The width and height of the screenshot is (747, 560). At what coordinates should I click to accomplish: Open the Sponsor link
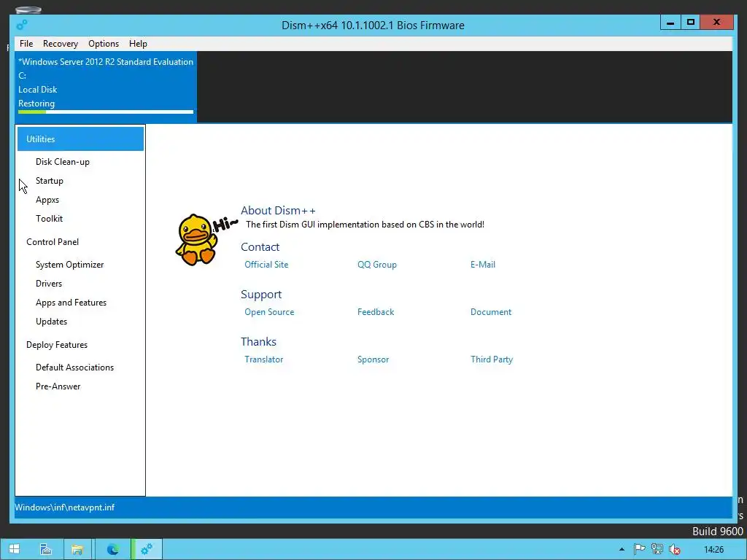(373, 359)
